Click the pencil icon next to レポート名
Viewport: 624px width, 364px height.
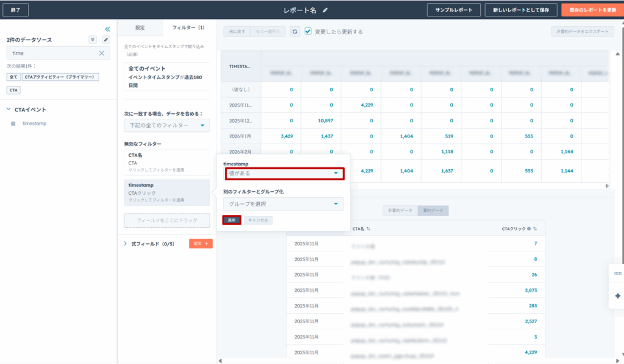click(x=325, y=10)
